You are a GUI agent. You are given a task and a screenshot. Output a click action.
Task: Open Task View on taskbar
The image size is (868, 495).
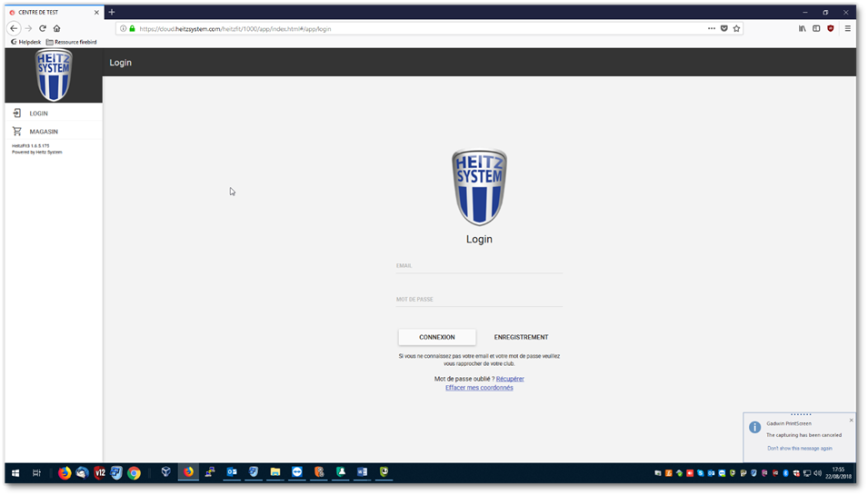click(36, 473)
